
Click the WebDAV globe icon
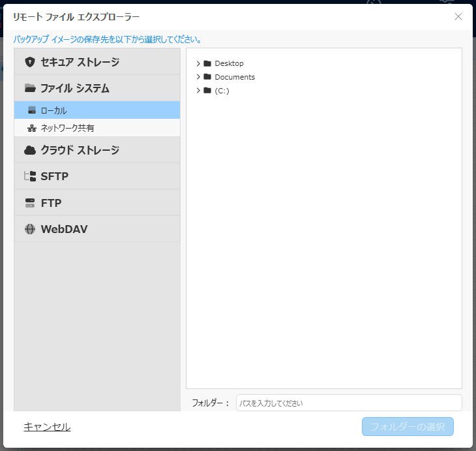tap(30, 229)
